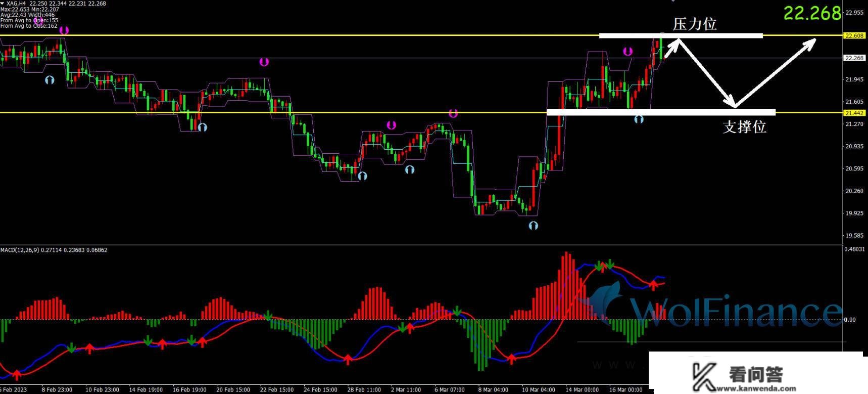868x394 pixels.
Task: Click the yellow 22.608 price tag on axis
Action: [x=854, y=36]
